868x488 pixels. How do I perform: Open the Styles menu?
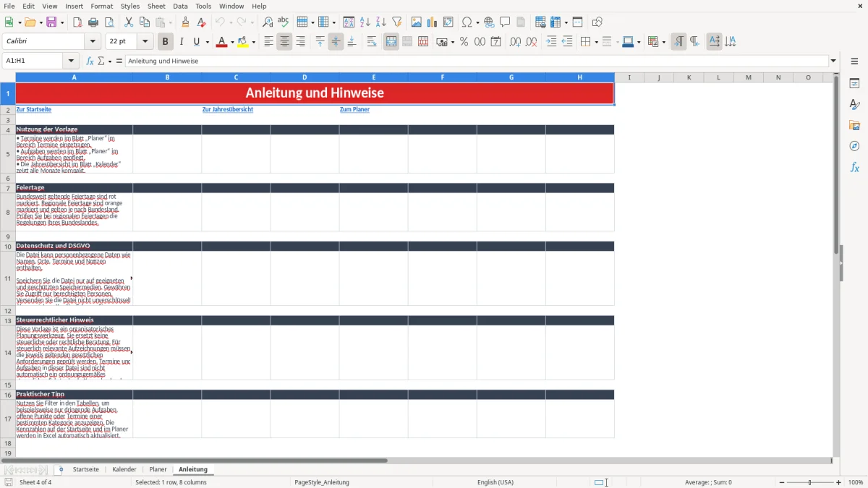coord(130,6)
